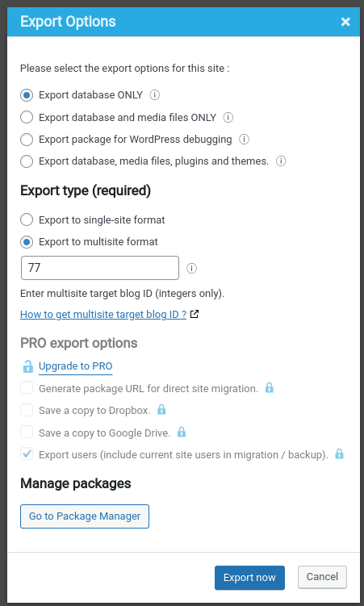Click the Export now button

click(249, 578)
